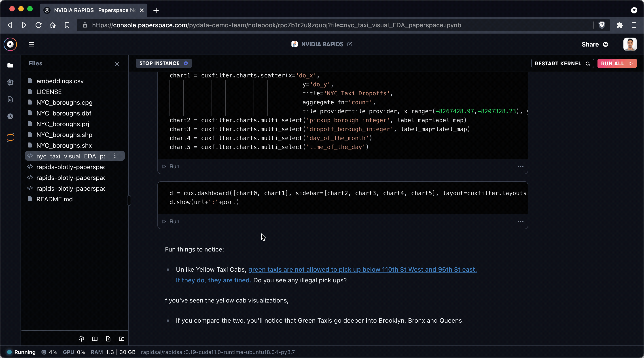
Task: Open the 'If they do, they are fined' link
Action: coord(214,280)
